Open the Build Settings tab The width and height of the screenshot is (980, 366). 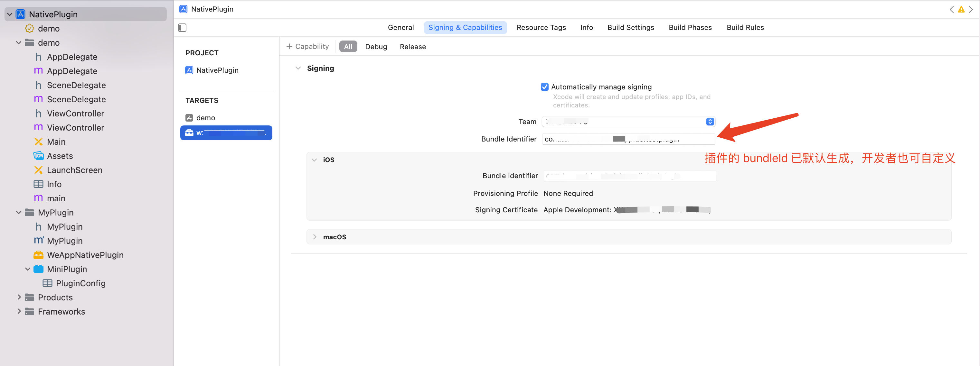(x=630, y=27)
